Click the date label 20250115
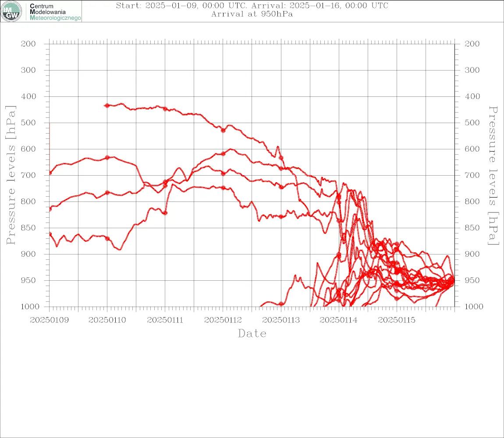 pyautogui.click(x=397, y=320)
